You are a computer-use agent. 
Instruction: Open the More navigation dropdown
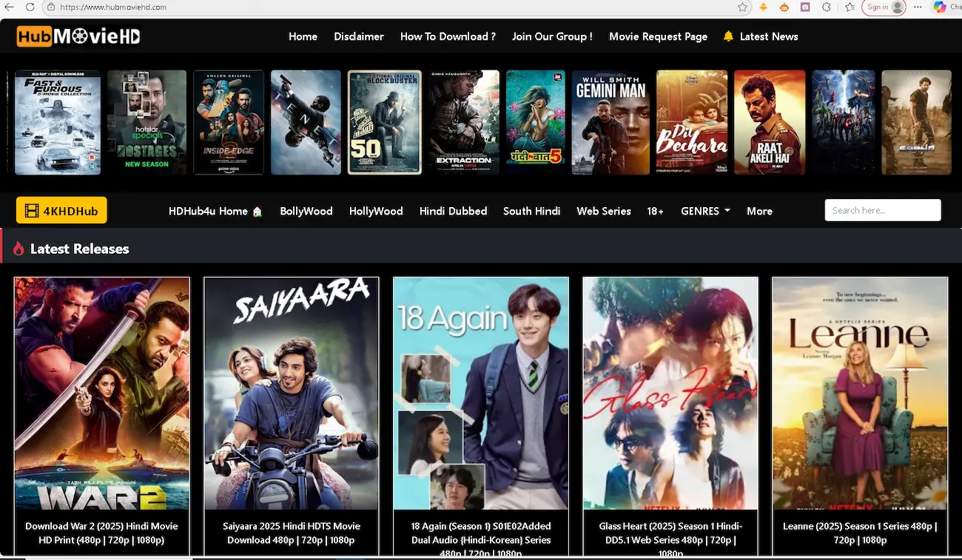(759, 211)
